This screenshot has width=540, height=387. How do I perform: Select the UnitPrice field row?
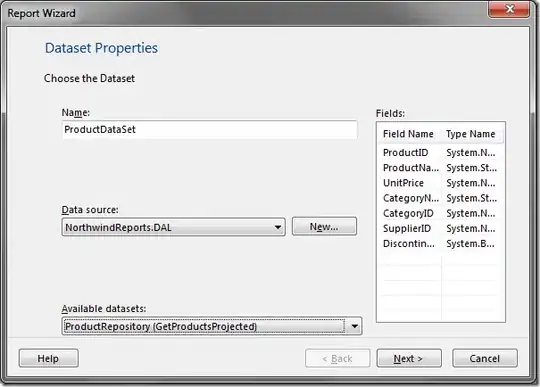pos(440,183)
